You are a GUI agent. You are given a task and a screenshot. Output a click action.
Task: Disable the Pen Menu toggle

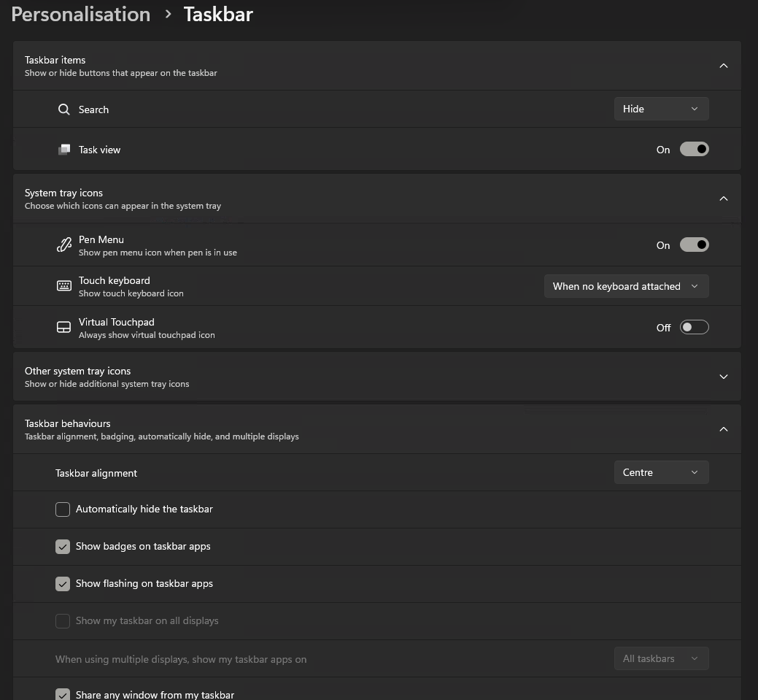tap(694, 245)
